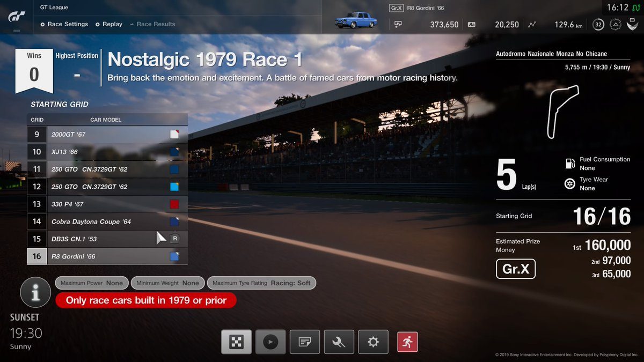Click the green network status icon by the clock
The image size is (644, 362).
pyautogui.click(x=635, y=8)
